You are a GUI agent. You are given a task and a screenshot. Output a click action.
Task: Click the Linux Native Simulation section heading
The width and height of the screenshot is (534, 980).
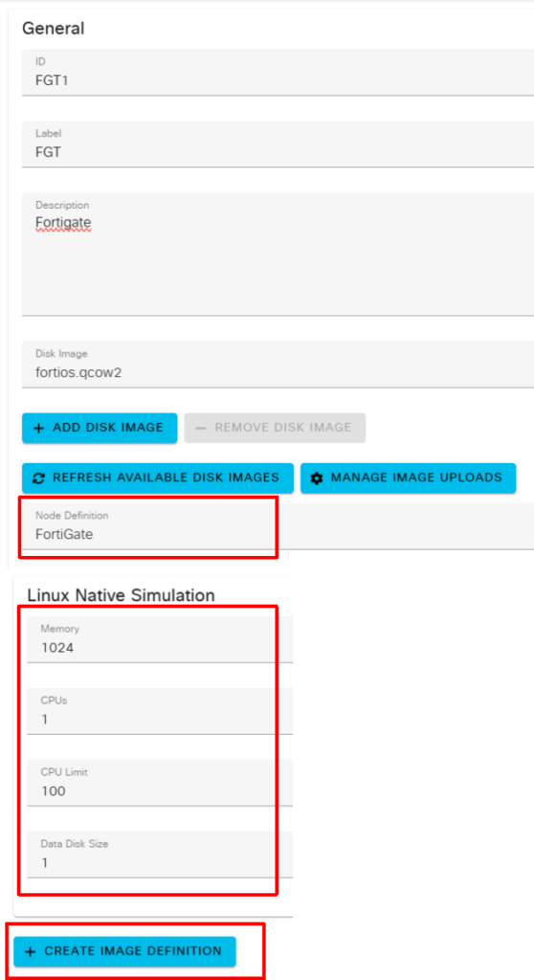pyautogui.click(x=121, y=595)
